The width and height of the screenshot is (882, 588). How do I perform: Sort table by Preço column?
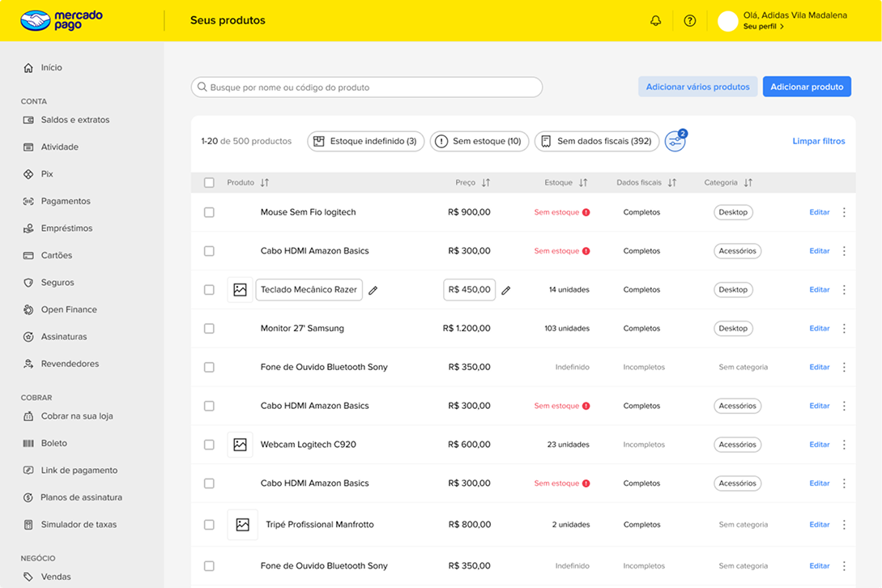pyautogui.click(x=486, y=182)
